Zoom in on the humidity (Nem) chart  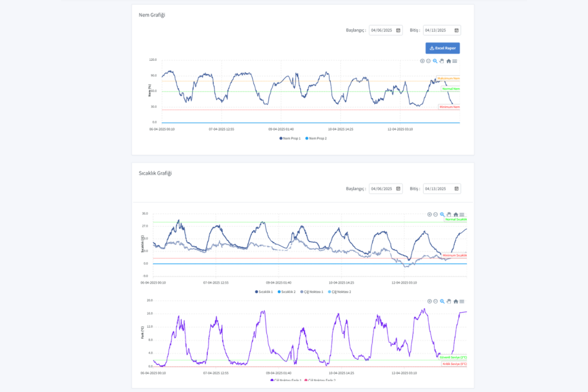tap(422, 61)
